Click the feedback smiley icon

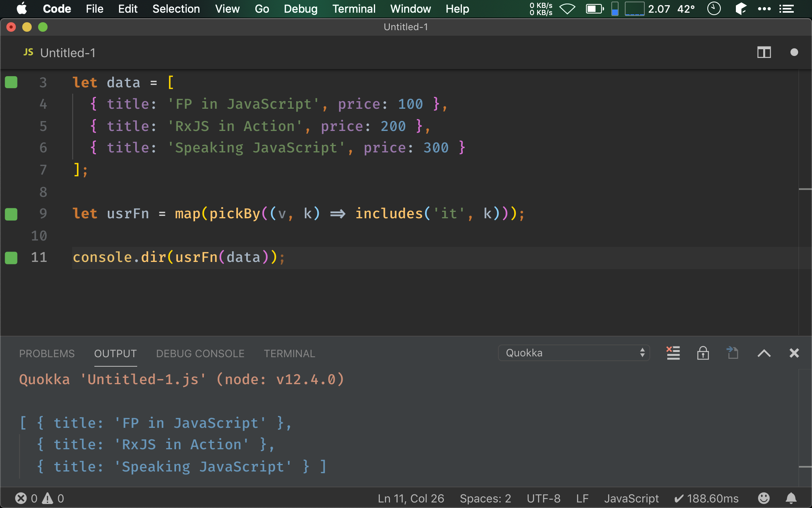tap(764, 498)
